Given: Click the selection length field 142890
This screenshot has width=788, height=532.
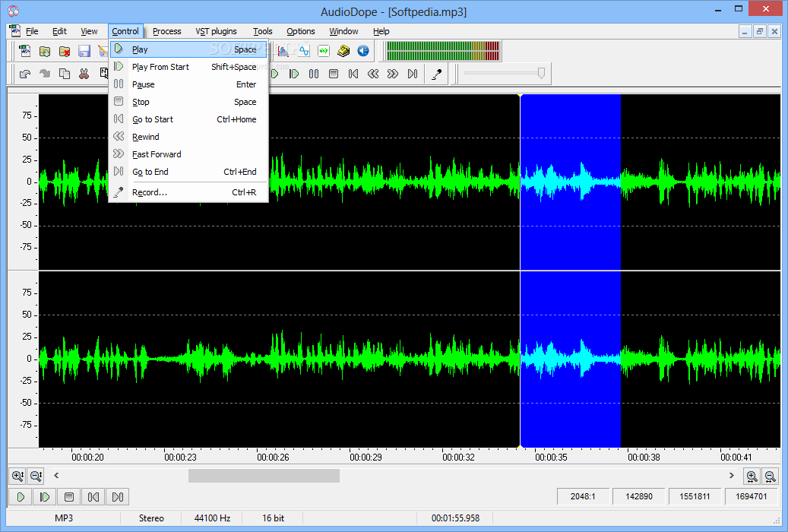Looking at the screenshot, I should pyautogui.click(x=639, y=496).
